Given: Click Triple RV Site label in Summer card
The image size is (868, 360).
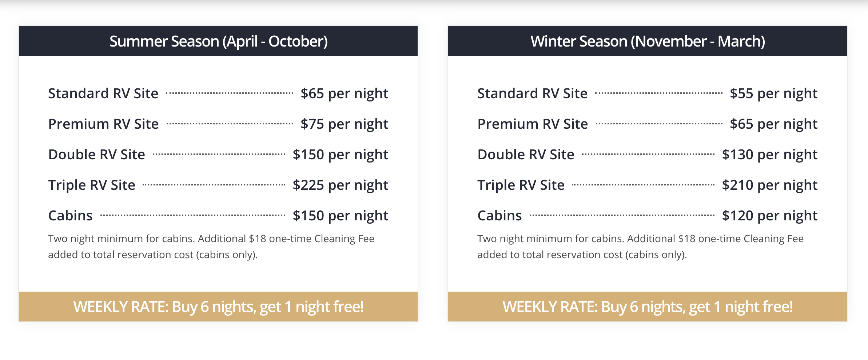Looking at the screenshot, I should tap(92, 185).
